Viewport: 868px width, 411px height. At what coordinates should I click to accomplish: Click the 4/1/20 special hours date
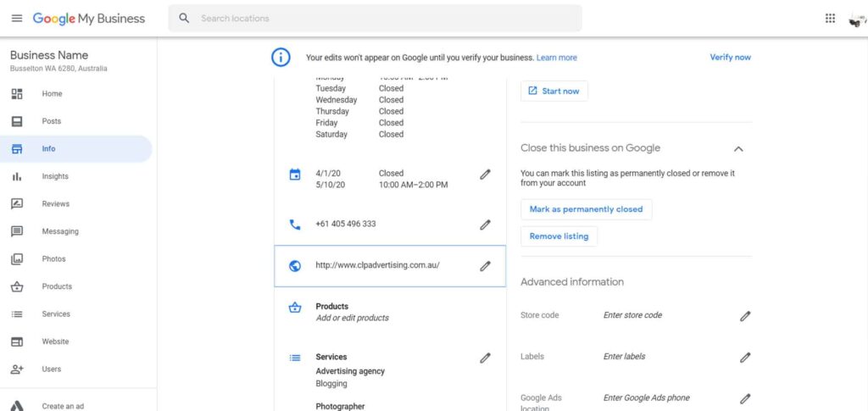(x=328, y=173)
